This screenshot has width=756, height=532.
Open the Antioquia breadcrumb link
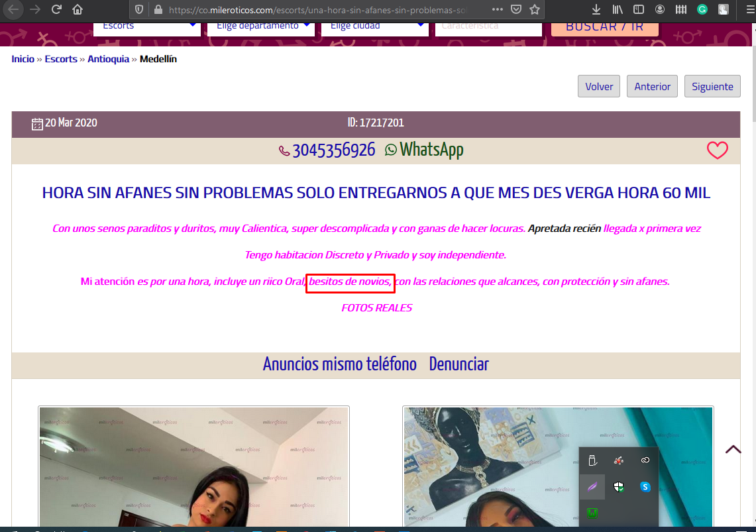point(108,59)
